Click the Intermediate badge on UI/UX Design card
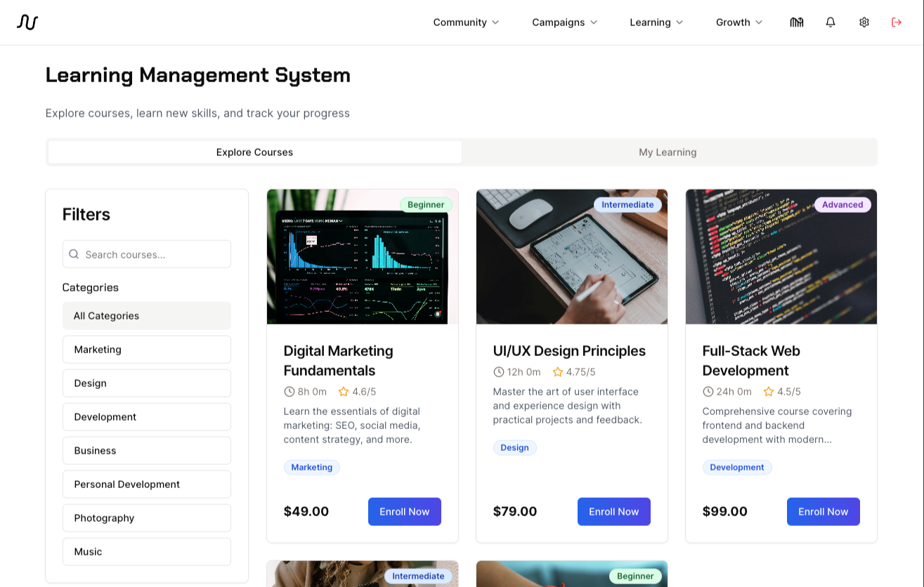The image size is (924, 587). (627, 205)
